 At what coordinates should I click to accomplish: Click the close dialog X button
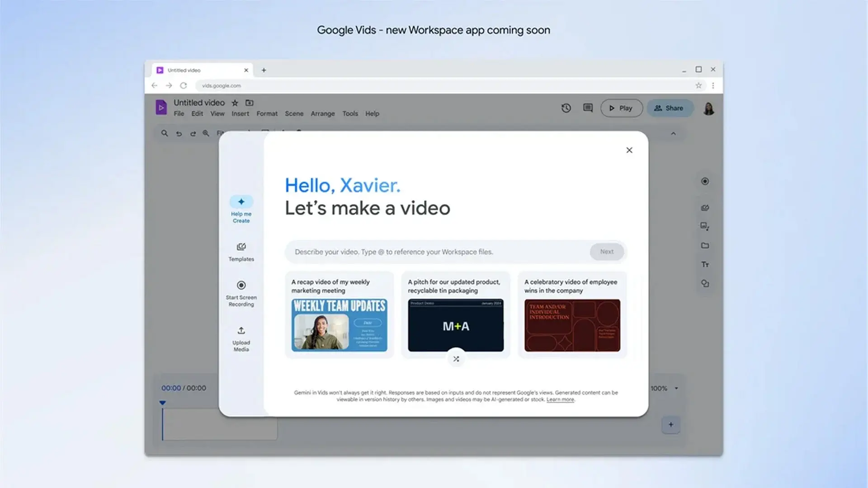pyautogui.click(x=630, y=150)
